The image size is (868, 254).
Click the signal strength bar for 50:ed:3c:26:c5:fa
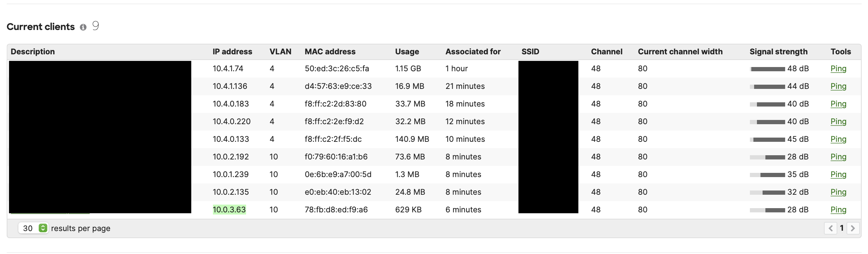point(767,68)
